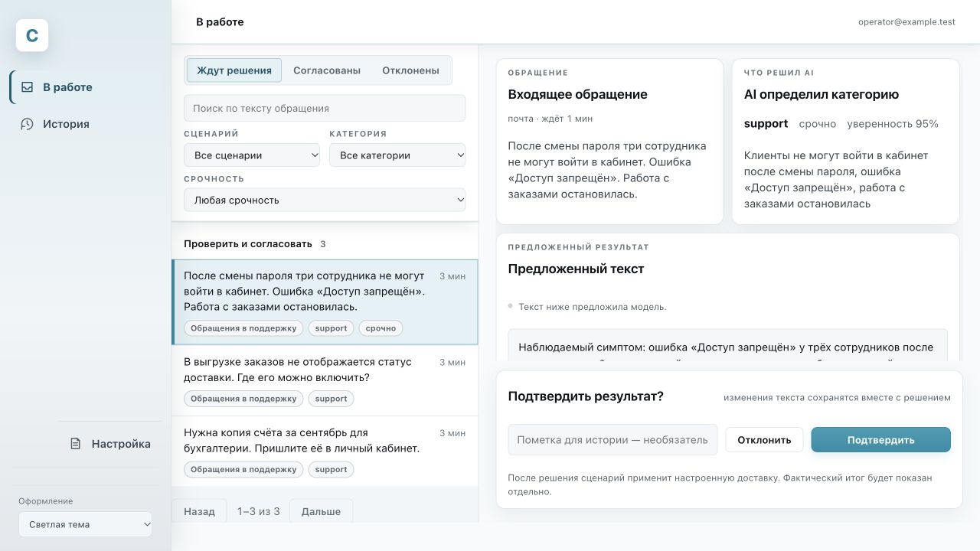Click the Предложенный текст heading
The image size is (980, 551).
coord(577,269)
